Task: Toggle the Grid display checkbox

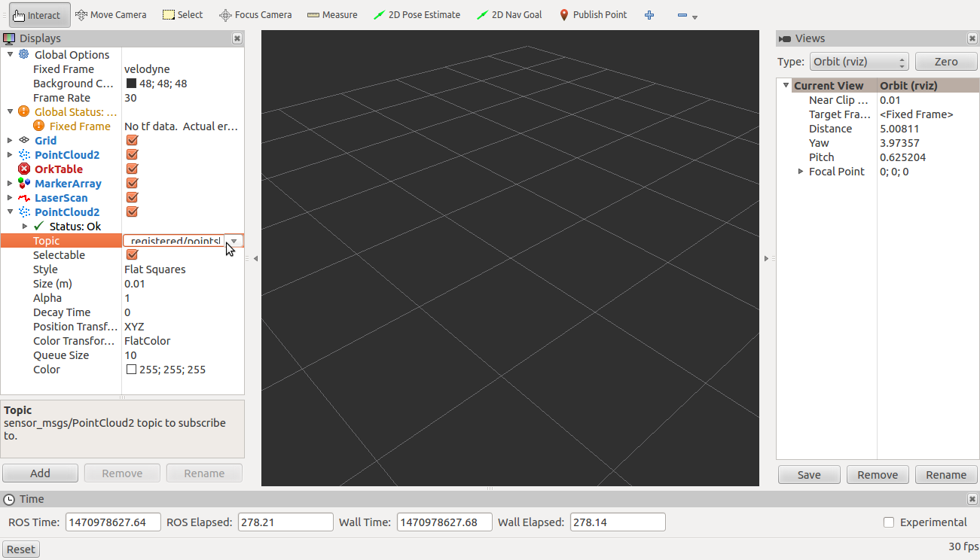Action: pyautogui.click(x=132, y=140)
